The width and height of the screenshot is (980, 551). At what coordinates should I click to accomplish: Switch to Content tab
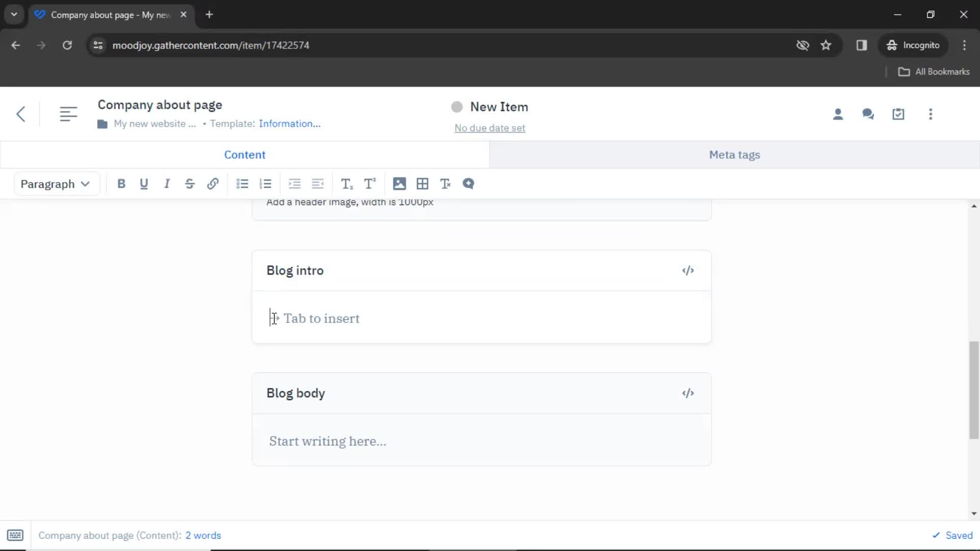pos(245,155)
